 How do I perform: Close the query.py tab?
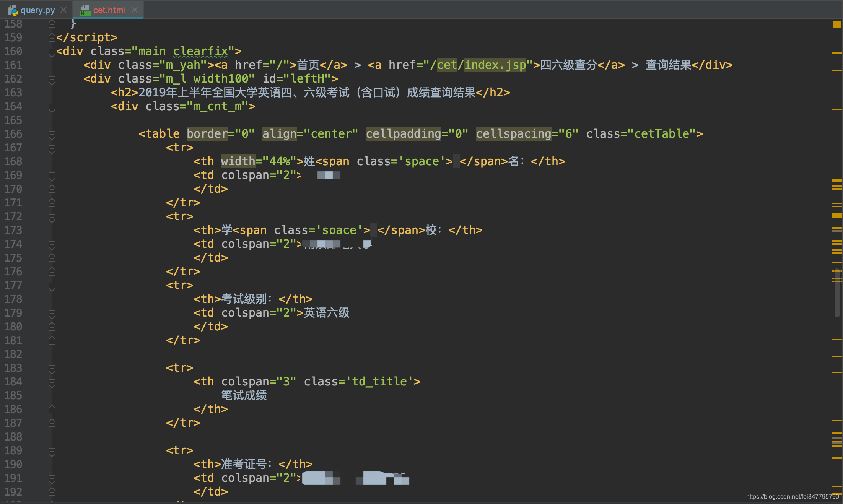63,10
